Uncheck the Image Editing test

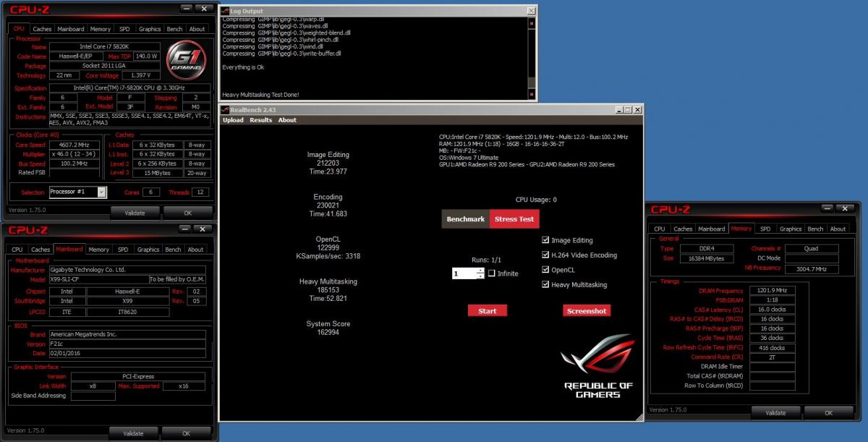pos(545,240)
